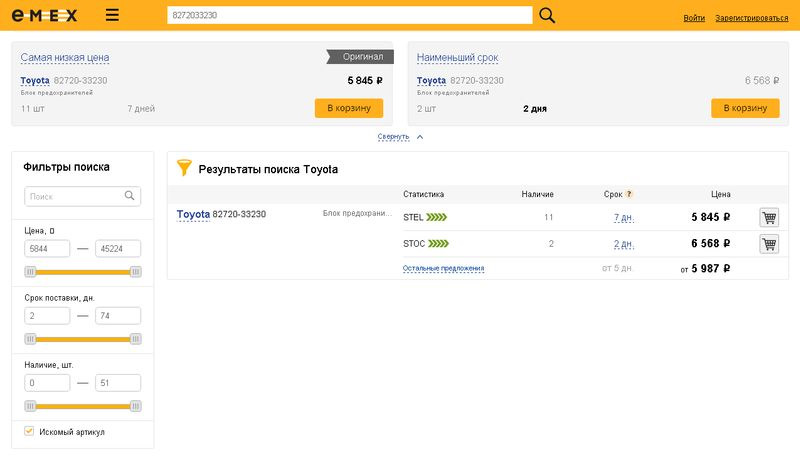This screenshot has width=800, height=460.
Task: Click minimum price field 5844
Action: point(47,249)
